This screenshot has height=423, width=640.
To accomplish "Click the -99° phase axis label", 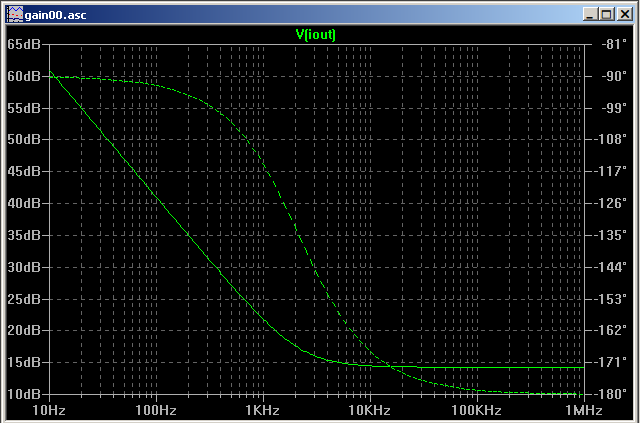I will tap(615, 108).
